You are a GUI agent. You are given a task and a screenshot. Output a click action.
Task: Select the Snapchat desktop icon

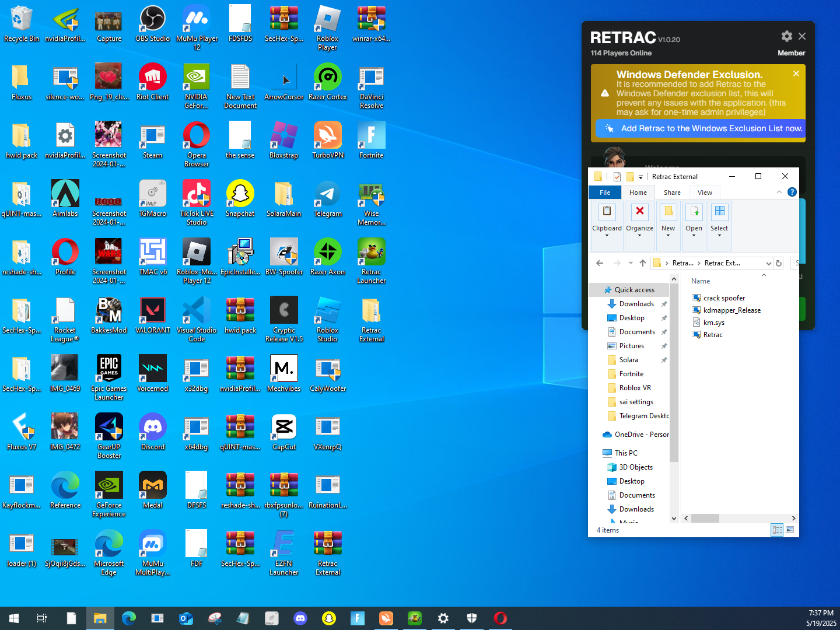tap(240, 199)
